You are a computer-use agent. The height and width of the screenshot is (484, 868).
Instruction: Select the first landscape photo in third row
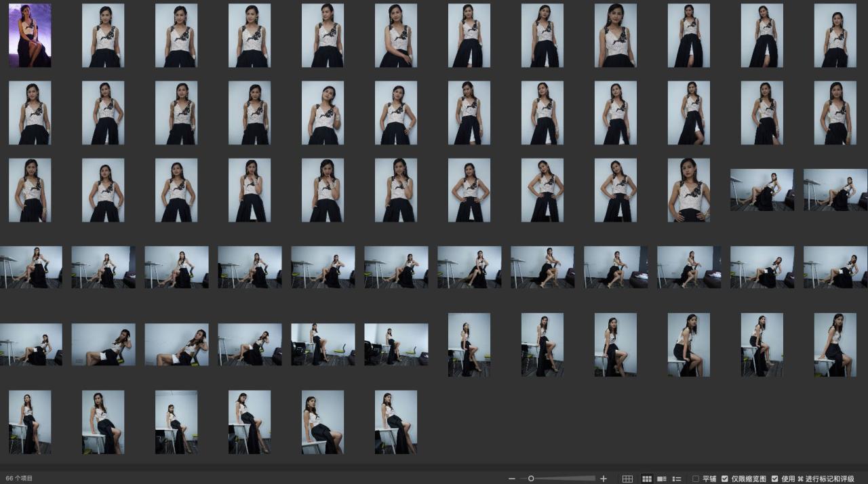tap(762, 190)
